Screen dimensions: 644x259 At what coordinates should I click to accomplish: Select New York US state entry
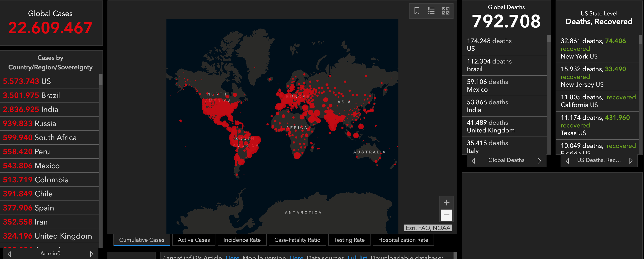point(598,49)
